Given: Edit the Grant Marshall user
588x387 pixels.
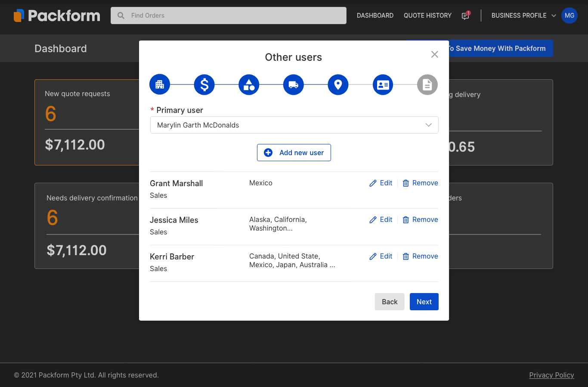Looking at the screenshot, I should [x=381, y=183].
